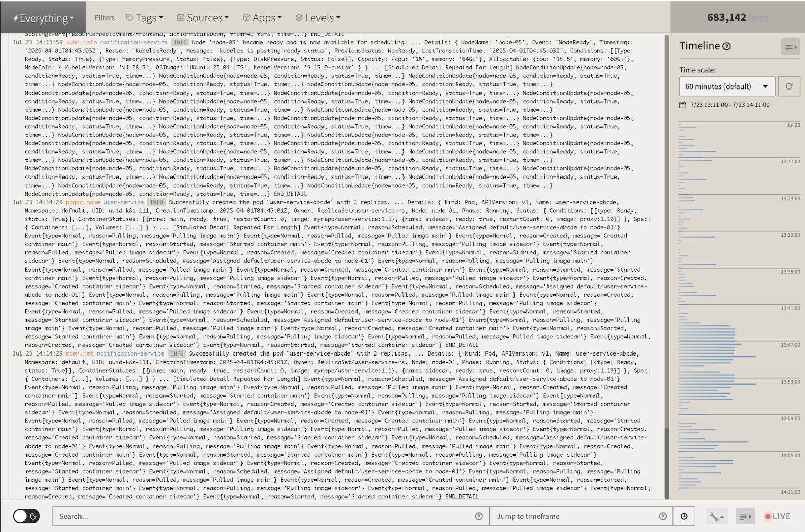Image resolution: width=805 pixels, height=532 pixels.
Task: Click the calendar icon by date range
Action: tap(683, 105)
